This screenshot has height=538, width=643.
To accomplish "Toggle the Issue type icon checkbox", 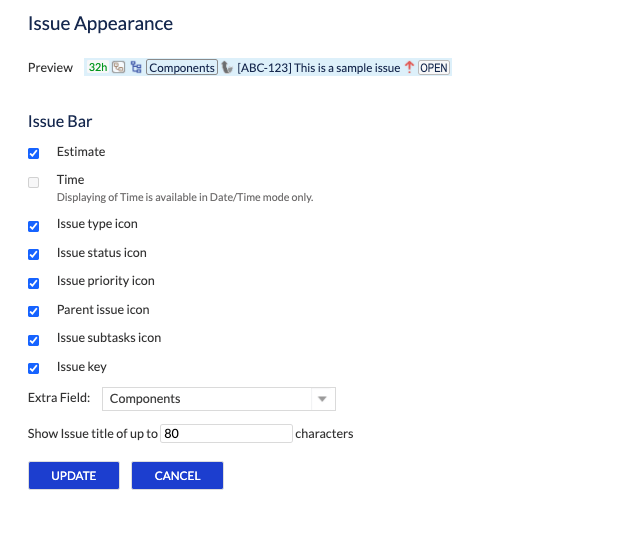I will 34,226.
